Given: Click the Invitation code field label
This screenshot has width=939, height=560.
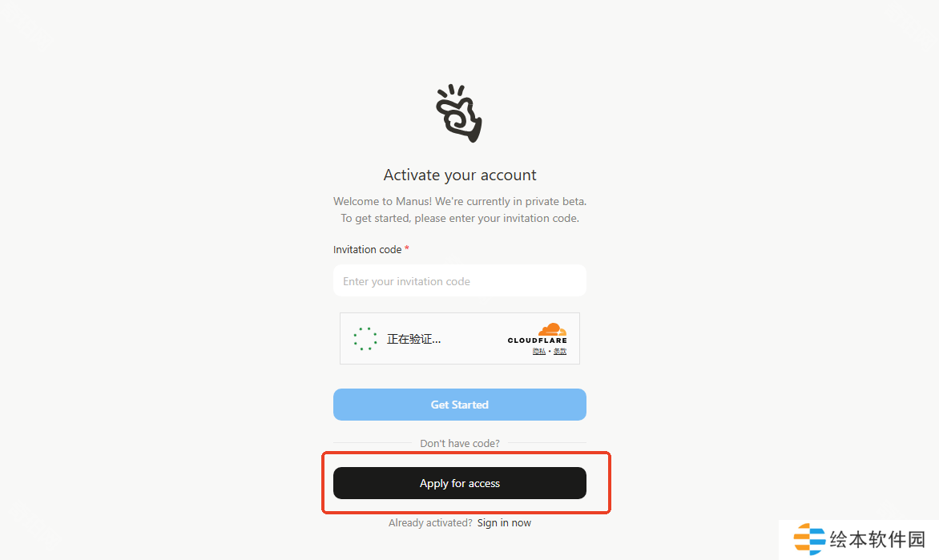Looking at the screenshot, I should [x=367, y=249].
